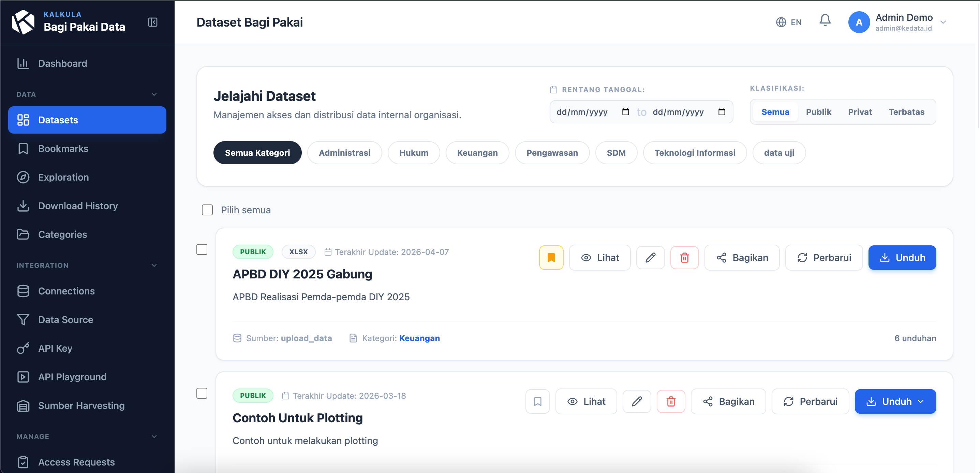The height and width of the screenshot is (473, 980).
Task: Click Lihat on the APBD dataset
Action: click(599, 257)
